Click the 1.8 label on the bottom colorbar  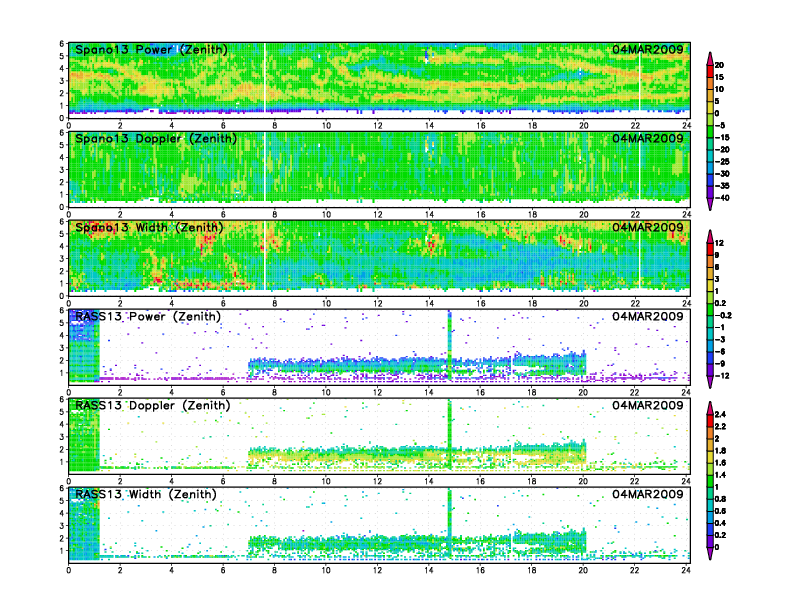(x=721, y=450)
